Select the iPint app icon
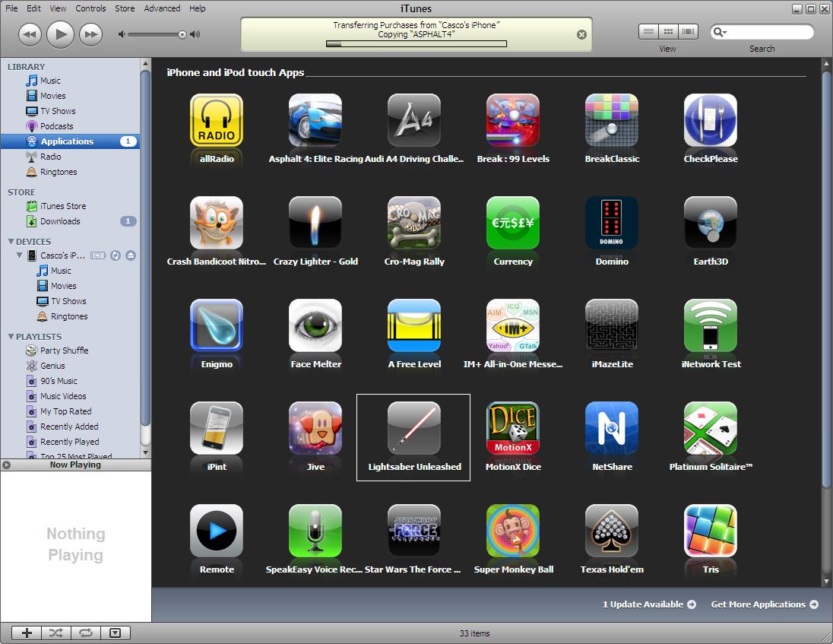 (217, 428)
